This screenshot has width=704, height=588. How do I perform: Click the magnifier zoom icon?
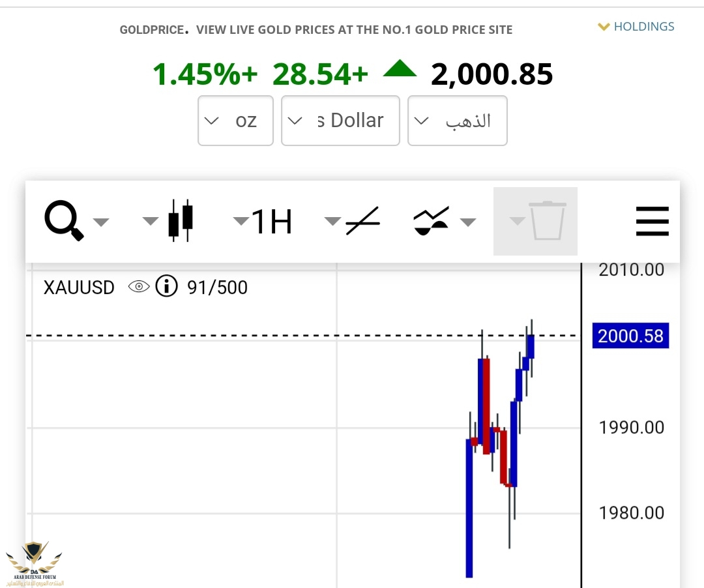64,221
